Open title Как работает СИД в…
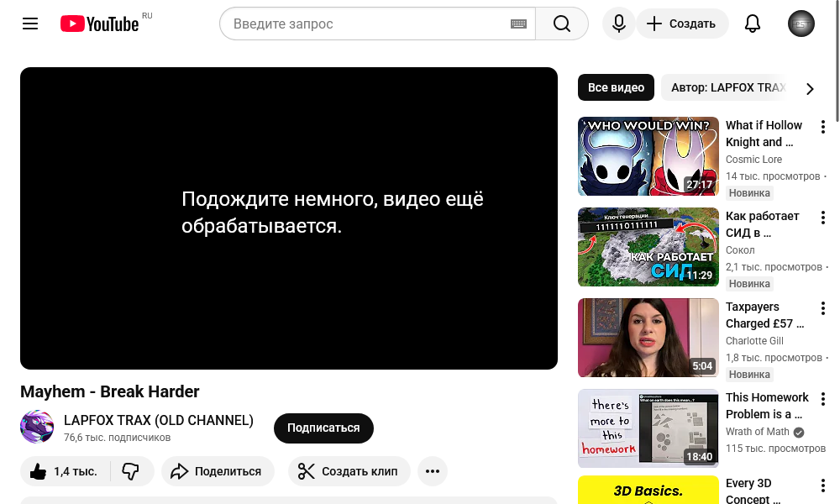 763,224
